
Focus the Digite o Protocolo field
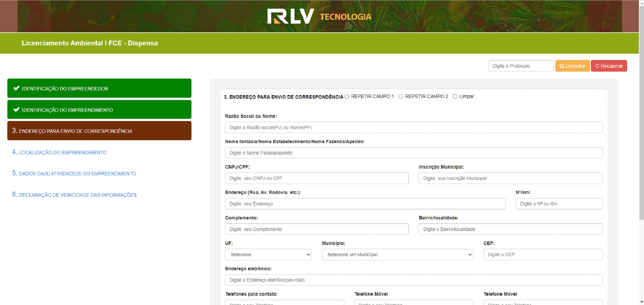tap(521, 66)
